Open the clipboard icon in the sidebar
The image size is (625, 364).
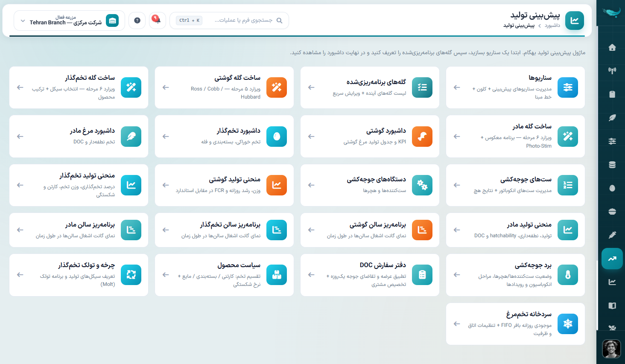tap(612, 94)
